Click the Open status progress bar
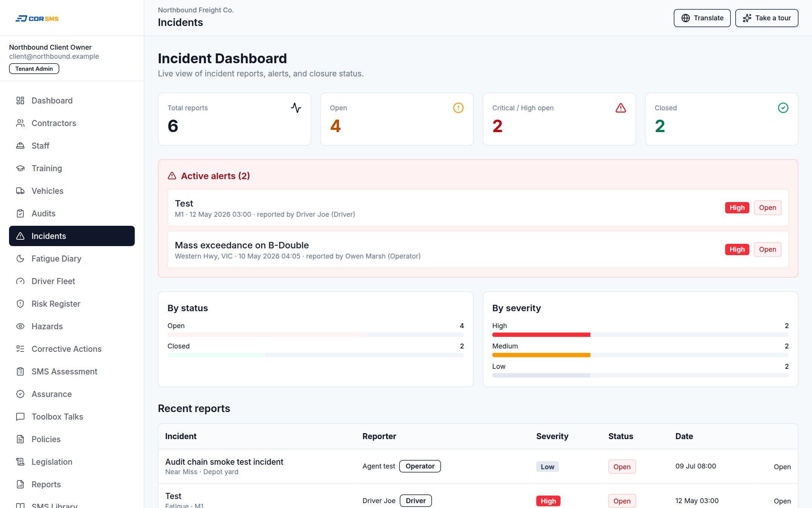Viewport: 812px width, 508px height. click(315, 335)
